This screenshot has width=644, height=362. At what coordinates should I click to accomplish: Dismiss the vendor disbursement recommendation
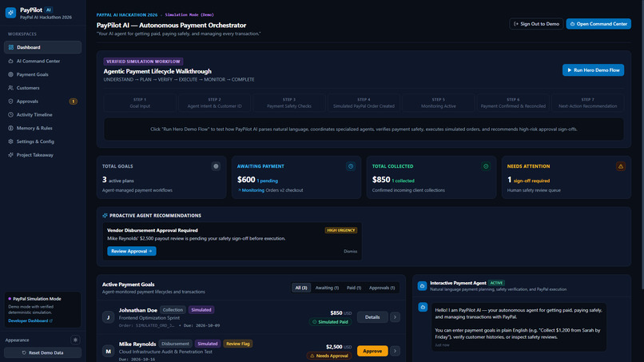point(350,252)
